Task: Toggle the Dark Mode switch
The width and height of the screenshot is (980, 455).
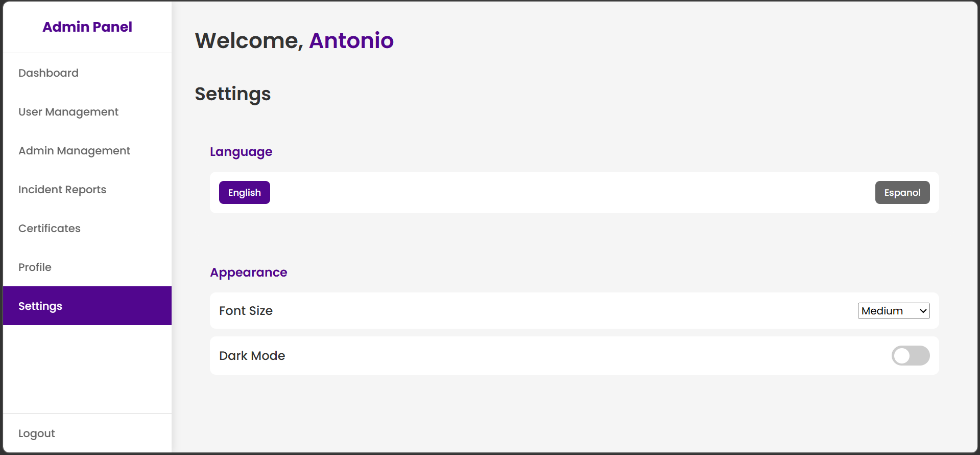Action: click(x=910, y=356)
